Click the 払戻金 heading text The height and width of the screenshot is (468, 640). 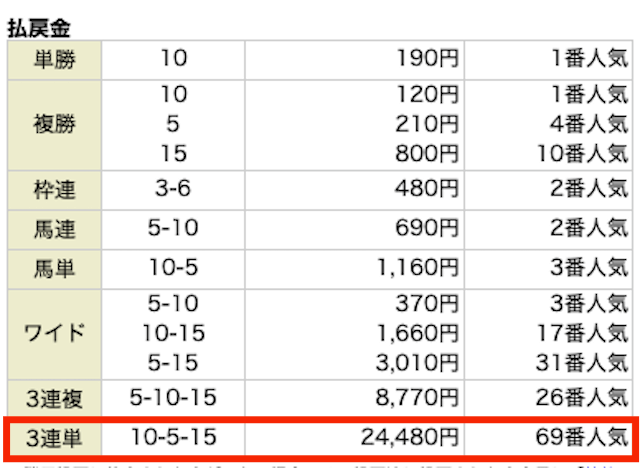click(x=39, y=28)
